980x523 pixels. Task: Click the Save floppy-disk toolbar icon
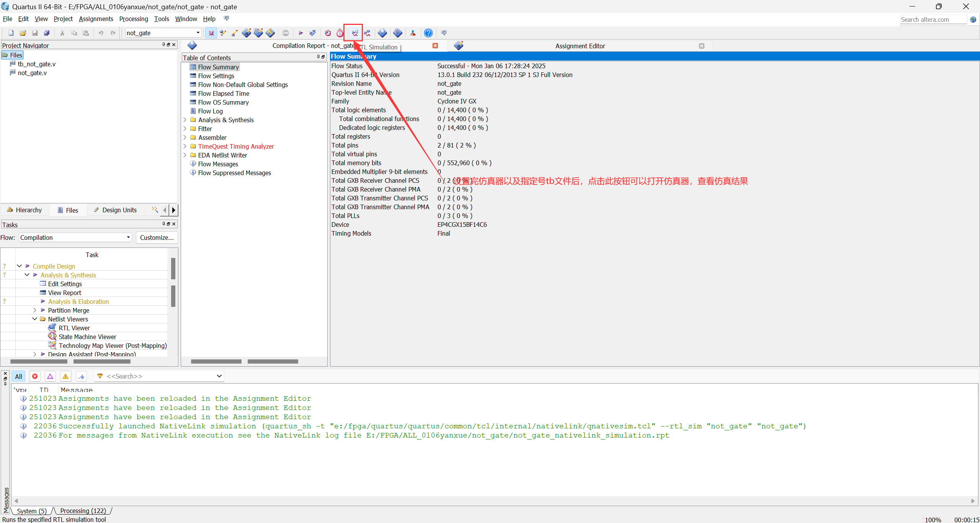(35, 33)
